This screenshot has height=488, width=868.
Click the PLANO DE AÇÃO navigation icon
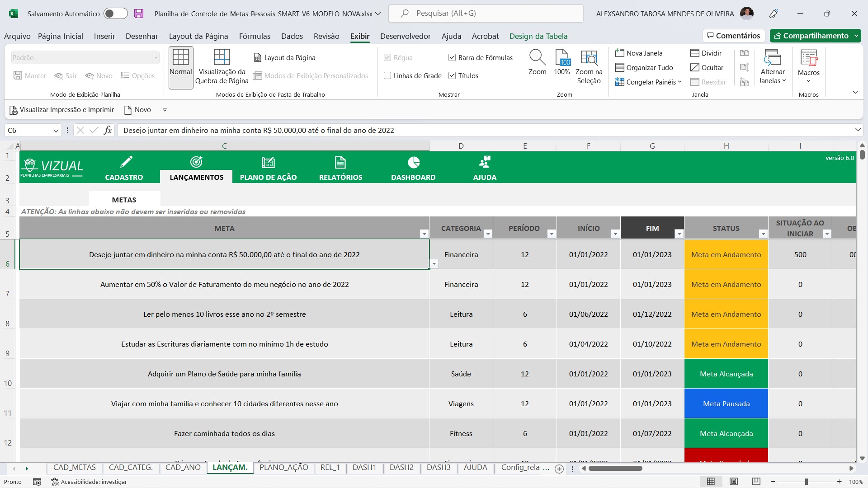point(268,162)
